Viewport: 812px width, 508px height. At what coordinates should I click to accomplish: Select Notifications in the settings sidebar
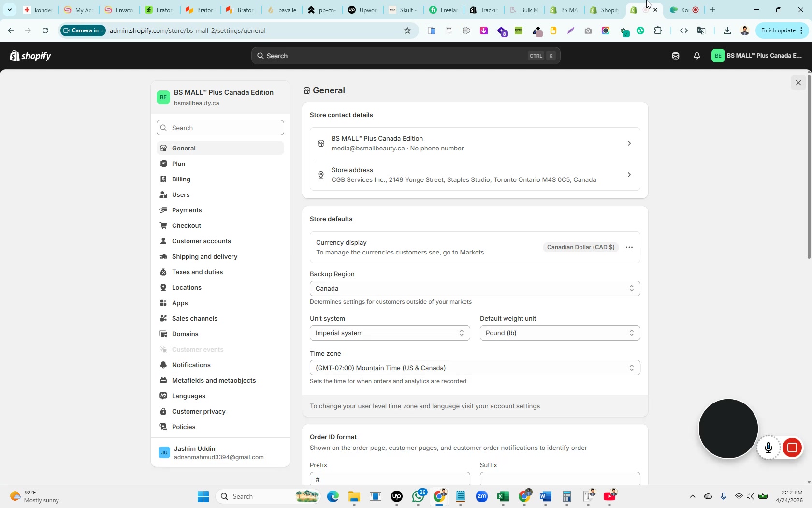coord(191,365)
